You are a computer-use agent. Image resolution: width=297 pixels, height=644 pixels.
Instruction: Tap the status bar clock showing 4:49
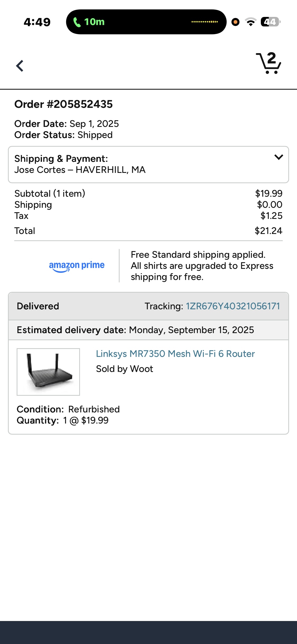click(37, 22)
